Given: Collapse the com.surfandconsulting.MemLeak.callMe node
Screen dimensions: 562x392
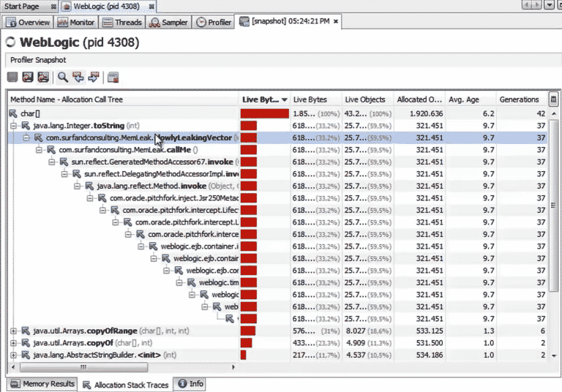Looking at the screenshot, I should click(39, 150).
